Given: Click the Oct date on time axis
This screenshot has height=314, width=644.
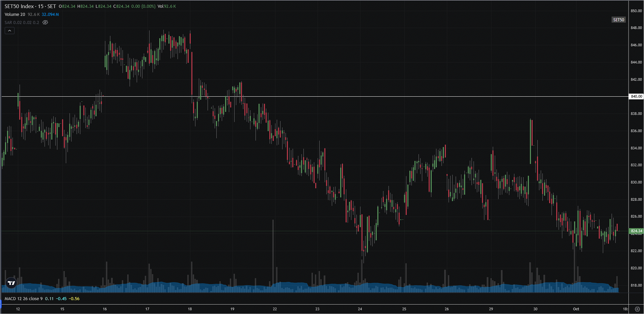Looking at the screenshot, I should click(576, 309).
